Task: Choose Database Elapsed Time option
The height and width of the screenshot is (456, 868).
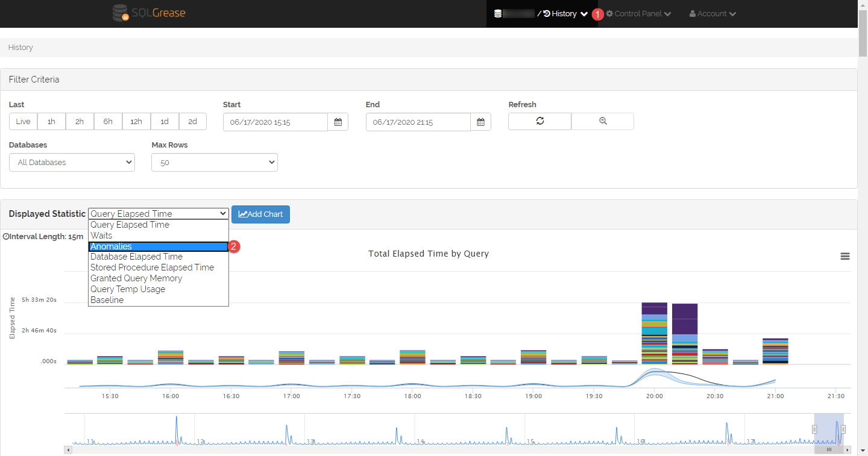Action: point(159,257)
